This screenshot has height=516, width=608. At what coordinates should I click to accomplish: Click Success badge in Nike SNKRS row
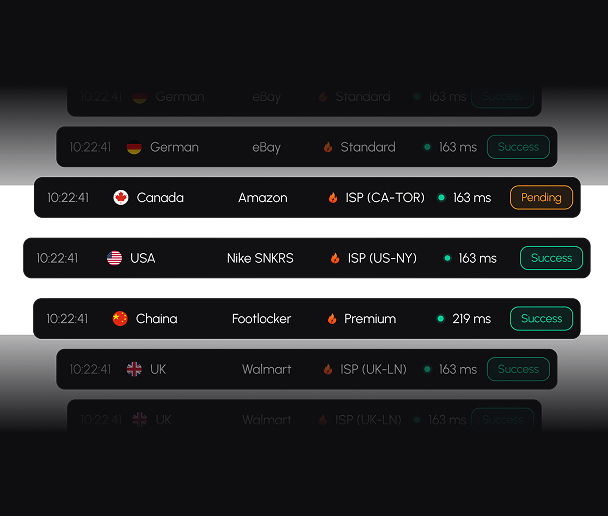551,258
